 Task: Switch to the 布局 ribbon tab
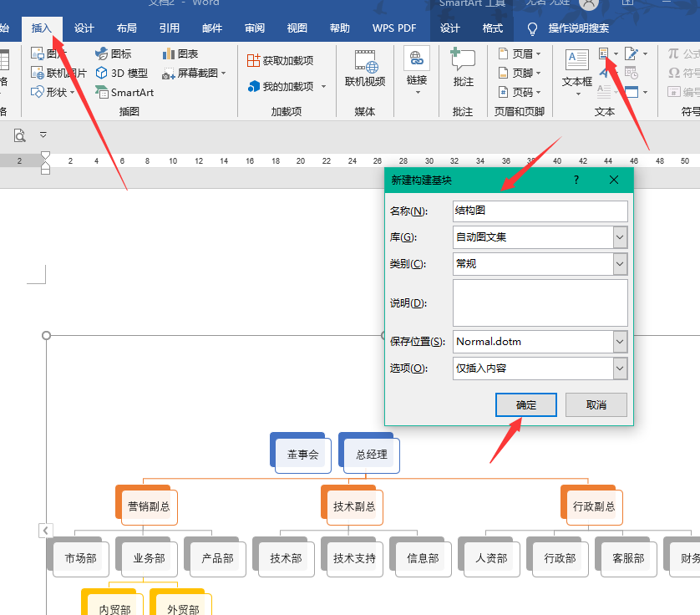(127, 28)
